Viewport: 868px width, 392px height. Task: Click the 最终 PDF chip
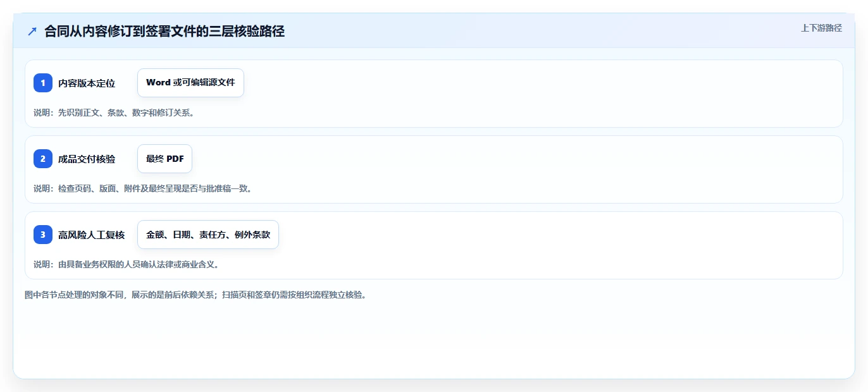point(164,159)
